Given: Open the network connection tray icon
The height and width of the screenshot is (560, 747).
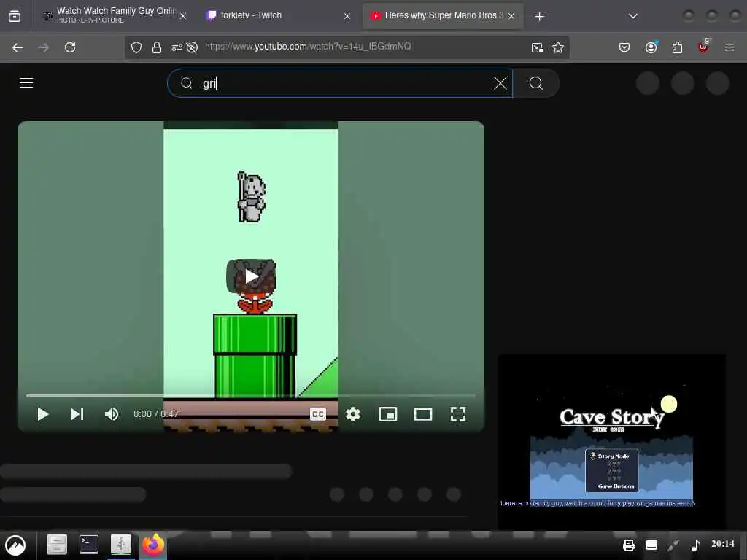Looking at the screenshot, I should pyautogui.click(x=673, y=545).
